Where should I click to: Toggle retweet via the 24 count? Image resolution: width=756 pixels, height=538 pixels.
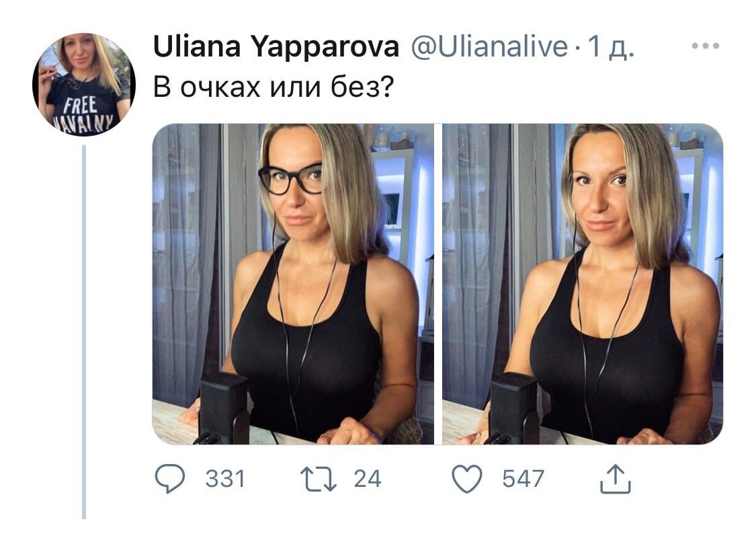click(x=368, y=479)
